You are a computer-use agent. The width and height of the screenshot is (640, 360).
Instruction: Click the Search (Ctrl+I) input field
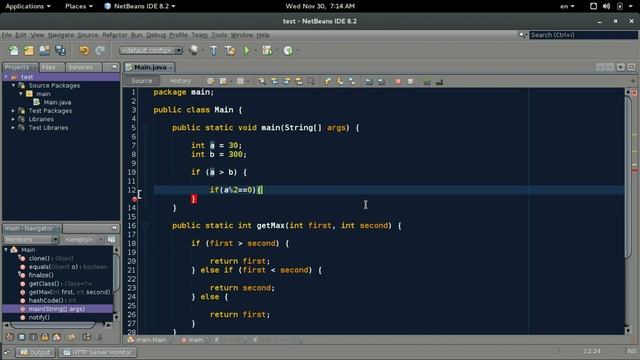coord(583,35)
